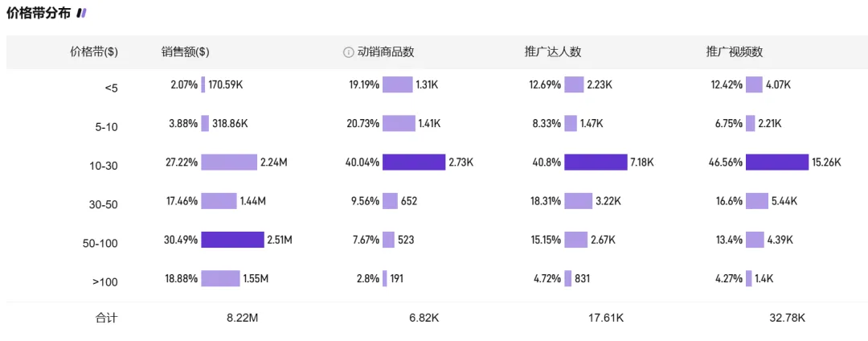868x341 pixels.
Task: Click the dark purple 2.73K products bar
Action: (413, 162)
